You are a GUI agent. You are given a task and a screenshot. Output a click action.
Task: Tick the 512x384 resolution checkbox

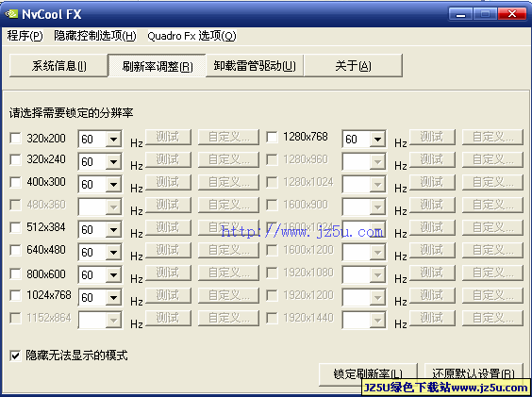pos(16,227)
